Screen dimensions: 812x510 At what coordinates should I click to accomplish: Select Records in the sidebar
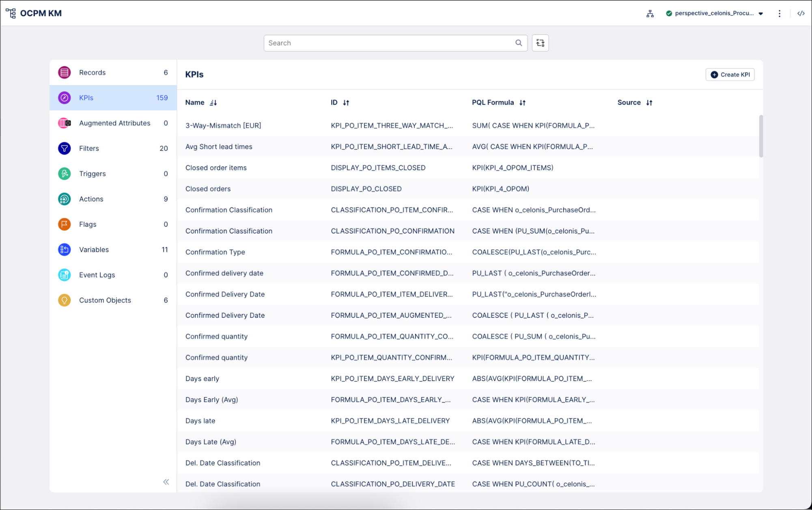click(x=113, y=73)
